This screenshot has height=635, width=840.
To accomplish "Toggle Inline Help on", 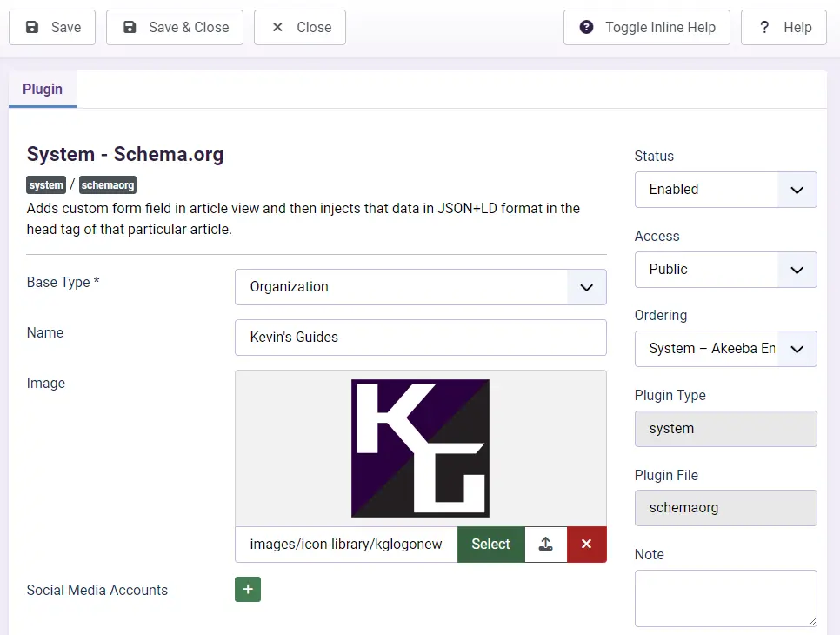I will pos(647,27).
